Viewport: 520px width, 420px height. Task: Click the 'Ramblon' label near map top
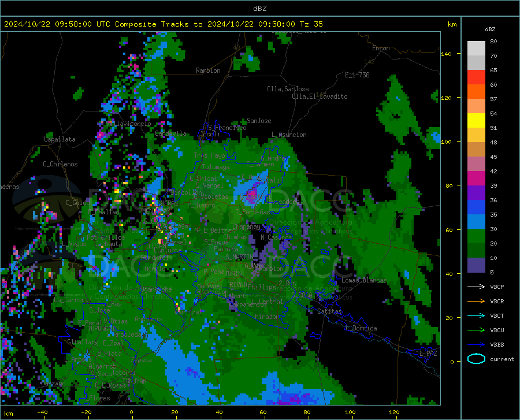(x=208, y=70)
